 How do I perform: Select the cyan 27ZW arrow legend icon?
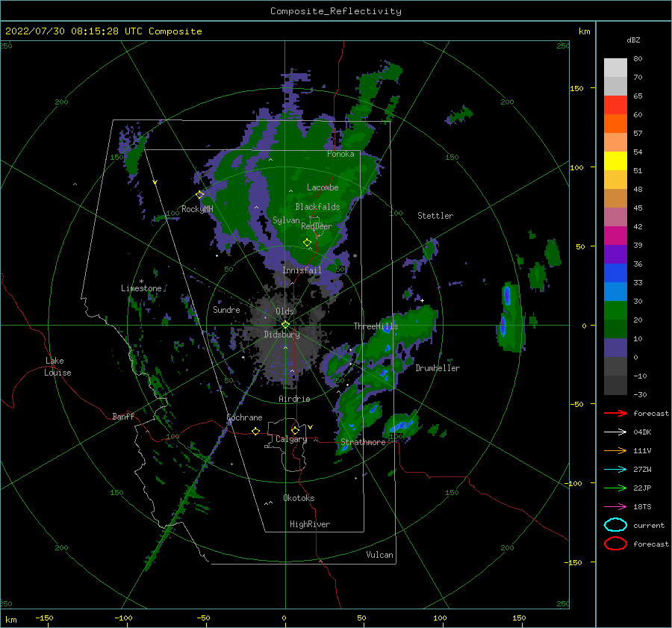point(615,469)
